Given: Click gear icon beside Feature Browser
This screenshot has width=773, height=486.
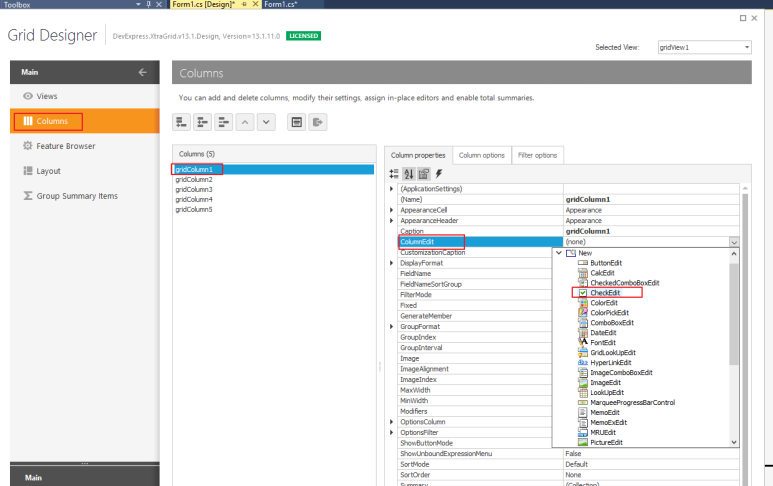Looking at the screenshot, I should pyautogui.click(x=28, y=146).
